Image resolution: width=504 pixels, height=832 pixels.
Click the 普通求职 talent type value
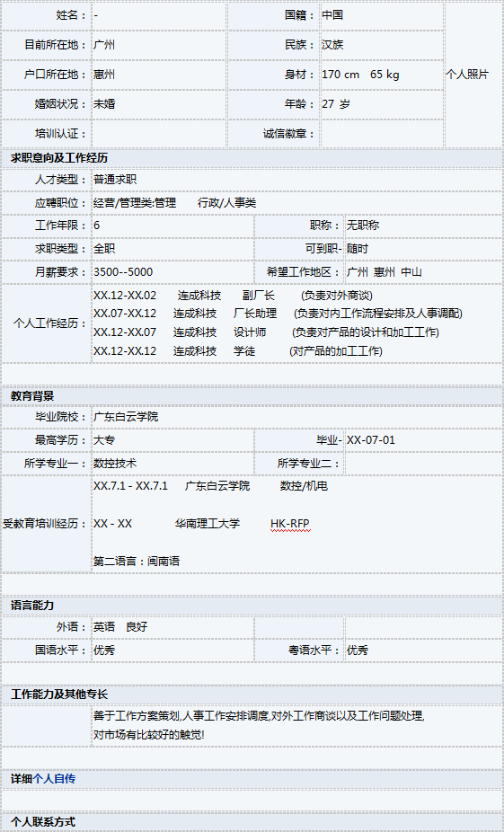coord(115,180)
